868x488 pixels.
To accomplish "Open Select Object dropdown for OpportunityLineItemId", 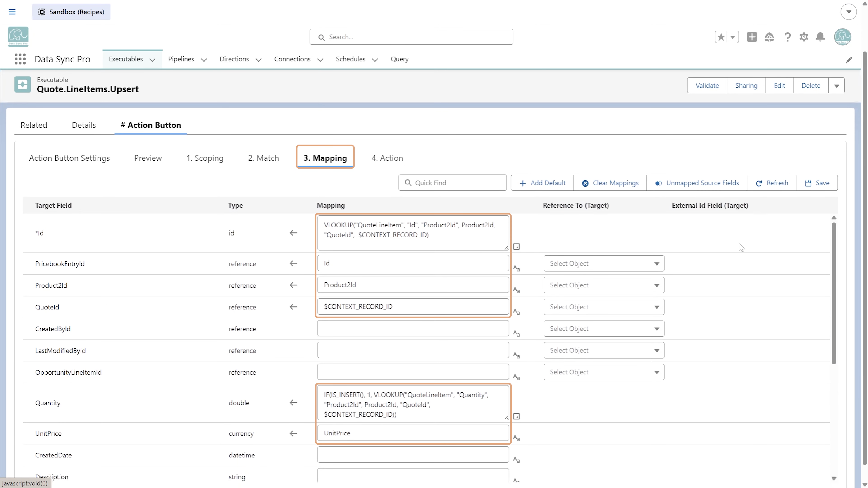I will coord(603,372).
